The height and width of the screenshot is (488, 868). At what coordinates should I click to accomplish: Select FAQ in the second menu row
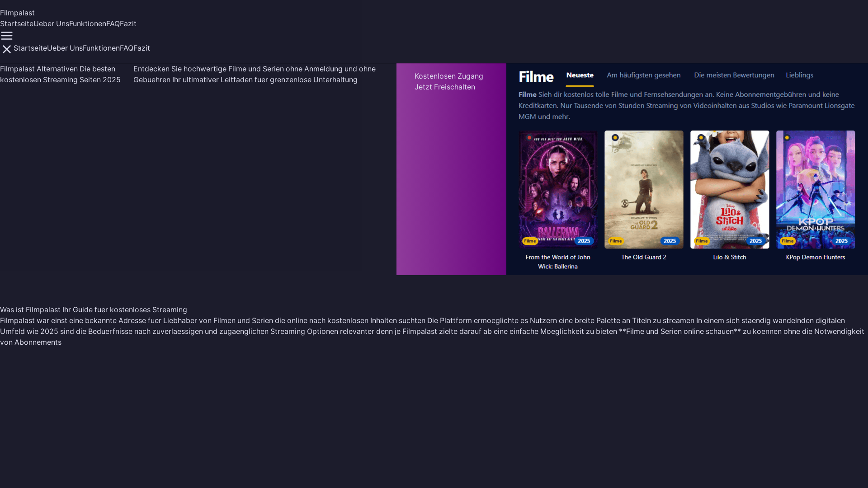(127, 48)
